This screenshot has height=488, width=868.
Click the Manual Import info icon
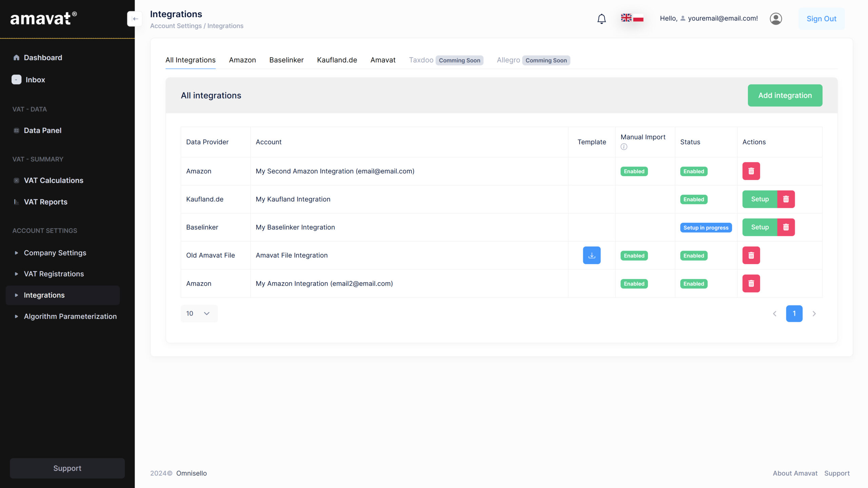pyautogui.click(x=624, y=147)
